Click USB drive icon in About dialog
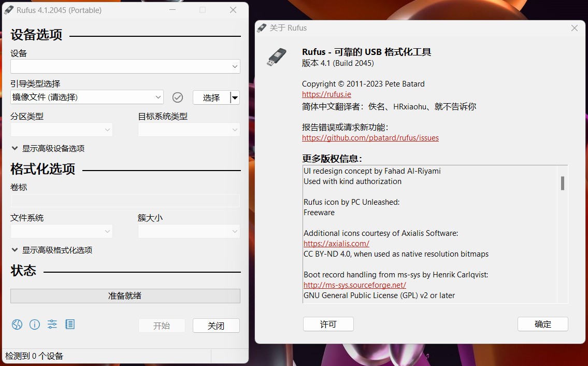Image resolution: width=588 pixels, height=366 pixels. click(277, 57)
